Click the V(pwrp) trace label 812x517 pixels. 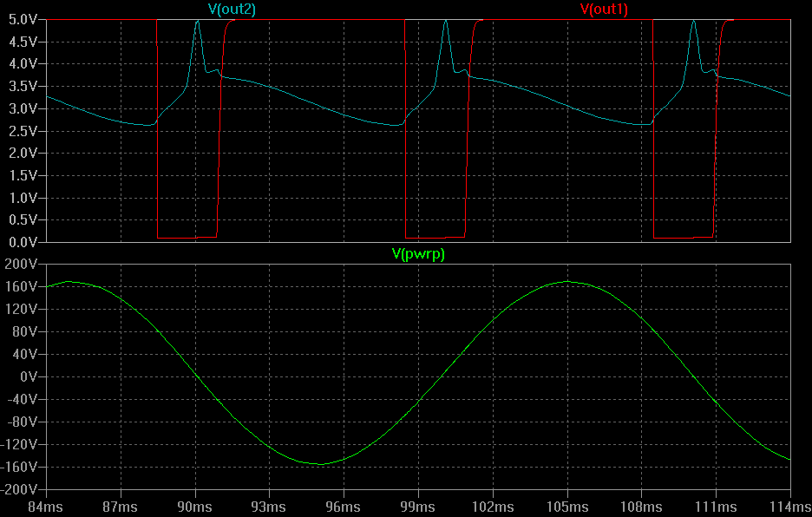click(x=418, y=253)
